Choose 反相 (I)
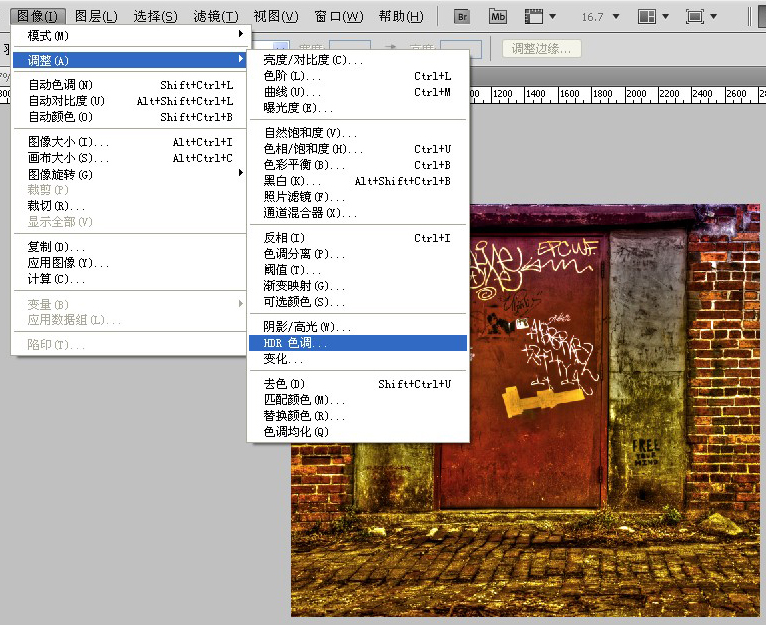The height and width of the screenshot is (625, 766). pos(358,237)
